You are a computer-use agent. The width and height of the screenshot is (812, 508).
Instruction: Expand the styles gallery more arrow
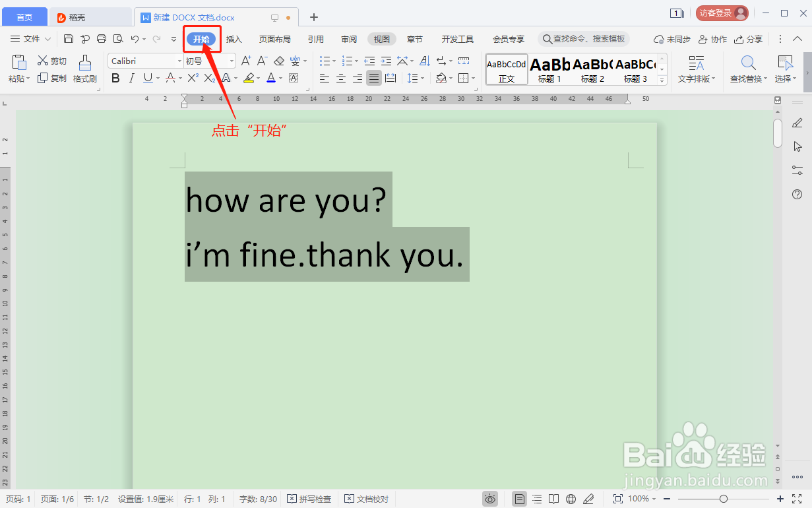point(662,80)
